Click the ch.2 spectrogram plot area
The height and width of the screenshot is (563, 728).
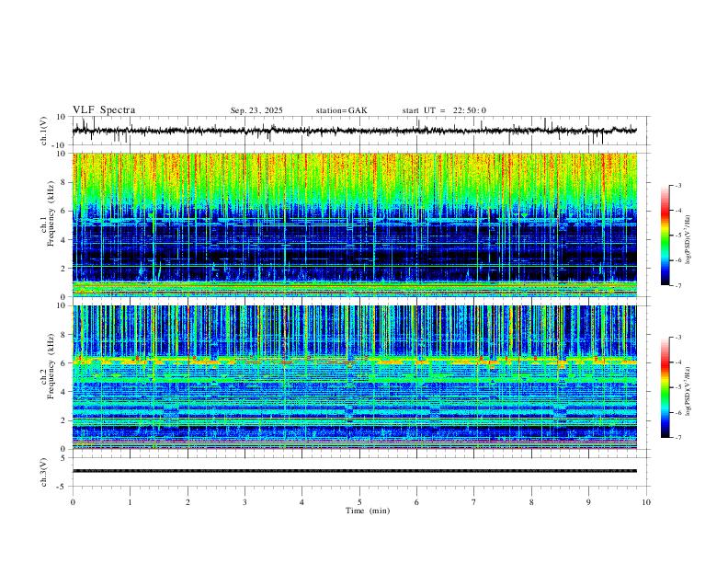354,377
